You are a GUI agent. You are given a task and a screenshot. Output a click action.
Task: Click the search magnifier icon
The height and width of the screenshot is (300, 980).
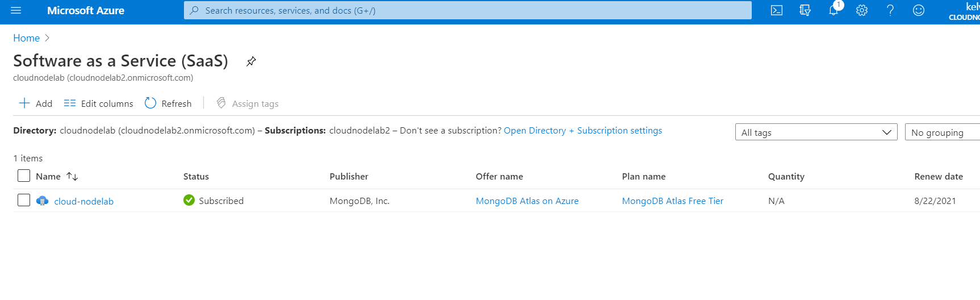[x=194, y=10]
